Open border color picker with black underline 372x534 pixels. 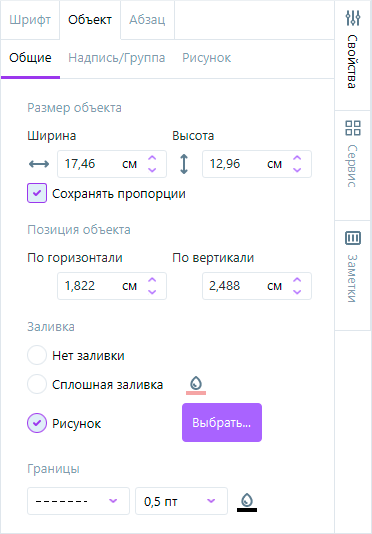point(247,502)
